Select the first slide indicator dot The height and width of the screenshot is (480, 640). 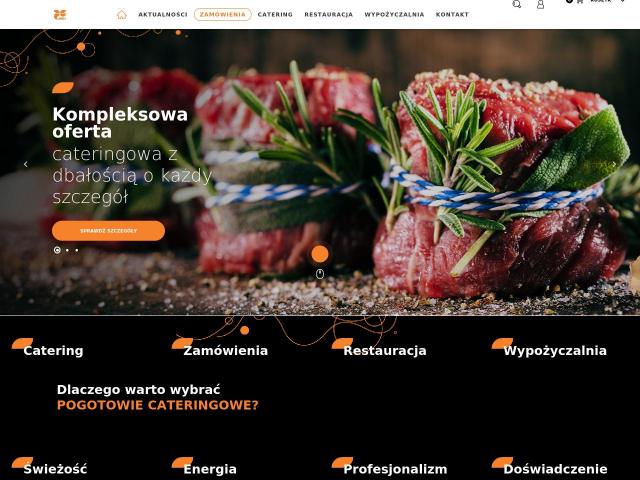[x=57, y=250]
